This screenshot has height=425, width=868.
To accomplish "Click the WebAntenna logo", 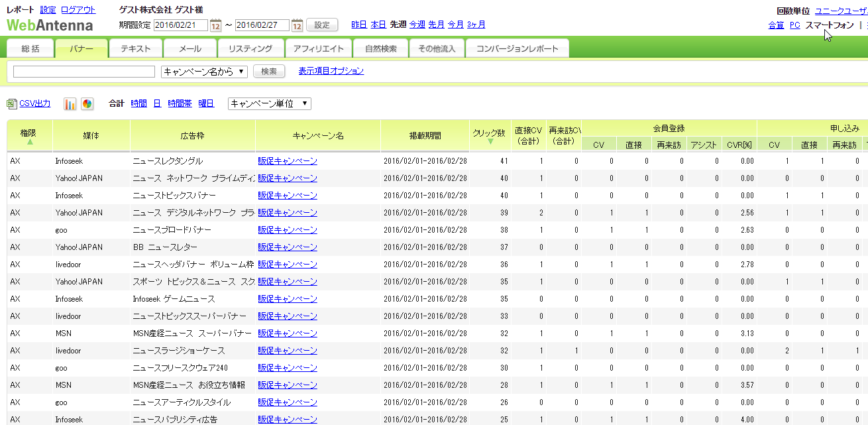I will (50, 25).
